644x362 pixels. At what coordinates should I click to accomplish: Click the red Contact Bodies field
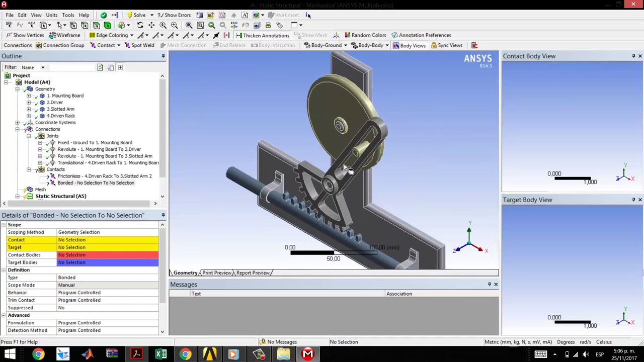108,255
